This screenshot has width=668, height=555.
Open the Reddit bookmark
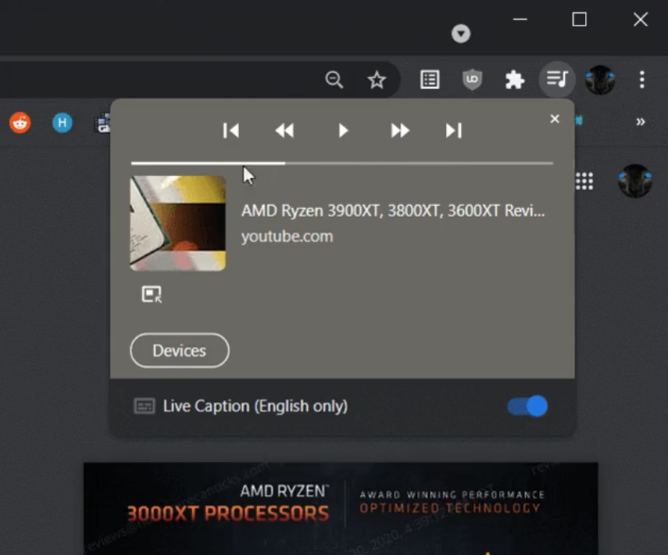point(20,123)
